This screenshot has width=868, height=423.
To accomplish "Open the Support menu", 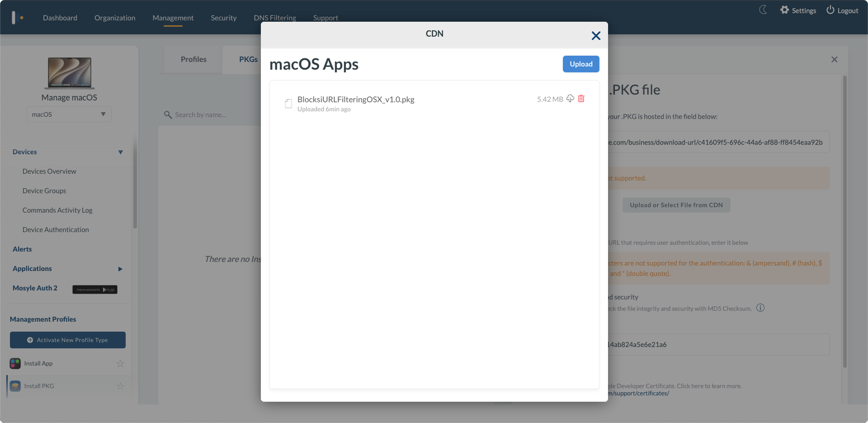I will (x=325, y=18).
